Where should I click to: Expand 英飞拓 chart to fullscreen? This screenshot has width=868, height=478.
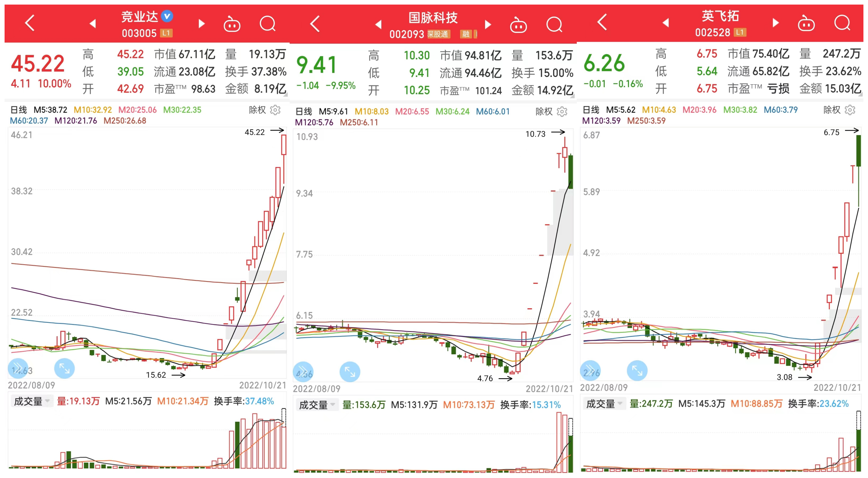[x=637, y=370]
